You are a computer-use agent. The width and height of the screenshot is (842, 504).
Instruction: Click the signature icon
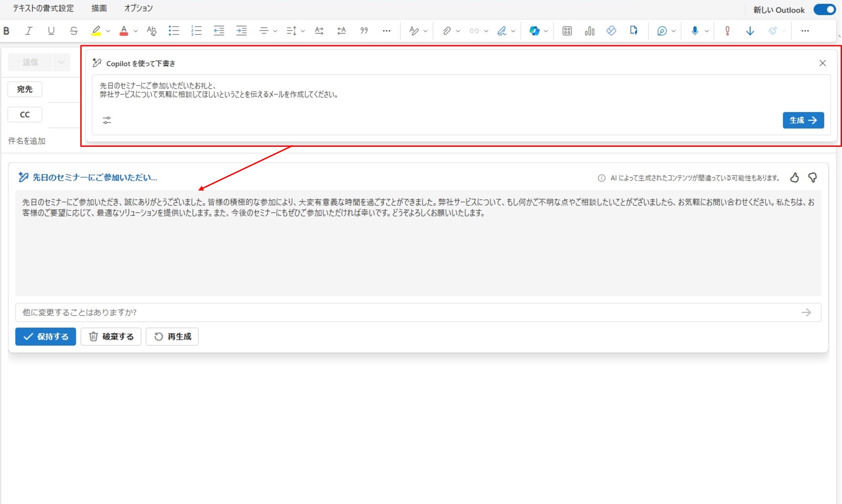502,31
